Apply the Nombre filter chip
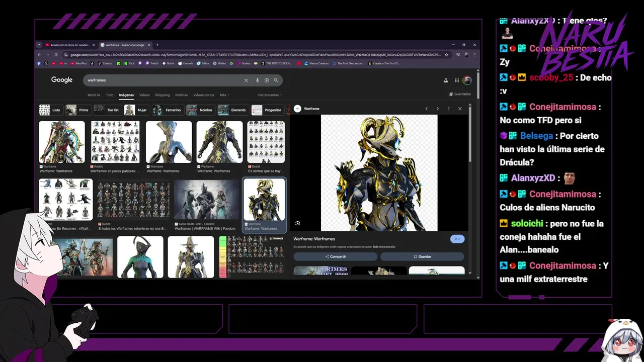The image size is (644, 362). (x=200, y=110)
